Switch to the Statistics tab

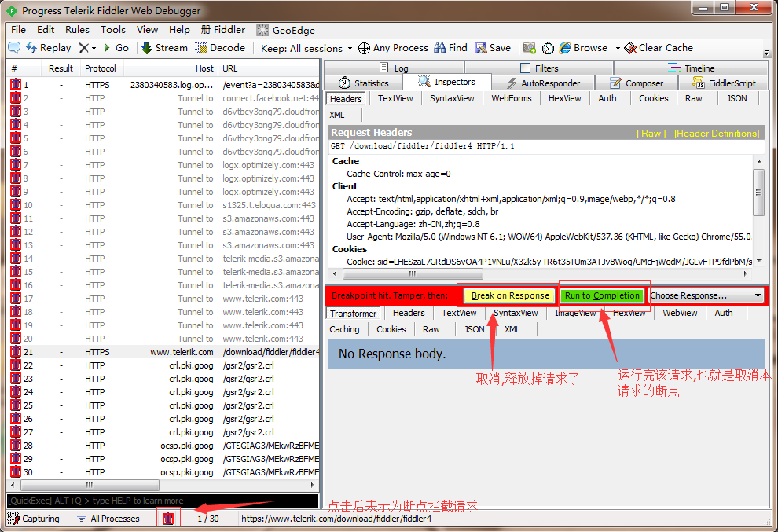point(363,83)
